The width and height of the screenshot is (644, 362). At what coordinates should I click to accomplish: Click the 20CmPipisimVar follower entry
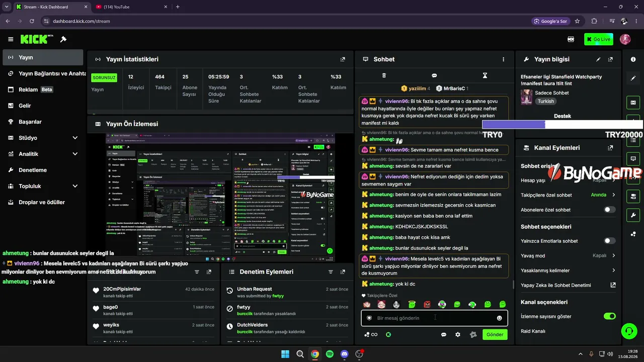click(x=154, y=292)
